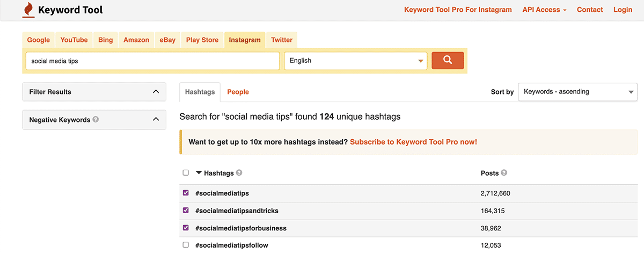Open the People results tab
Screen dimensions: 644x253
point(238,92)
